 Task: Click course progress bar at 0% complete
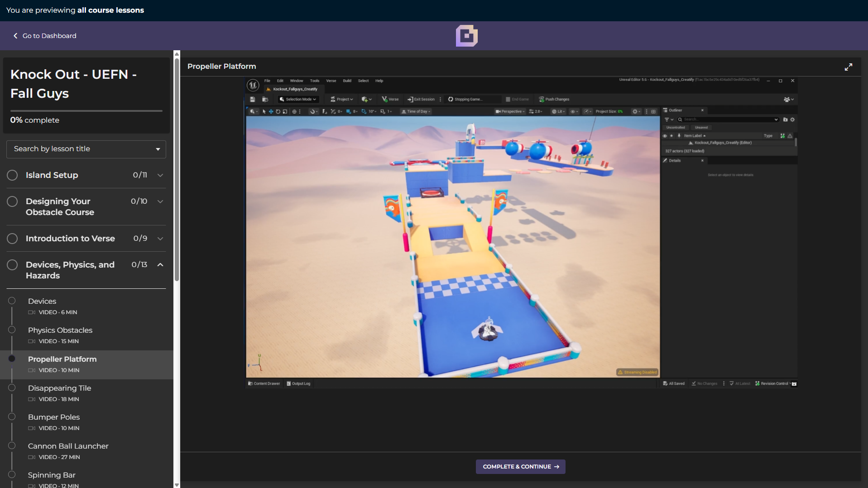coord(86,110)
